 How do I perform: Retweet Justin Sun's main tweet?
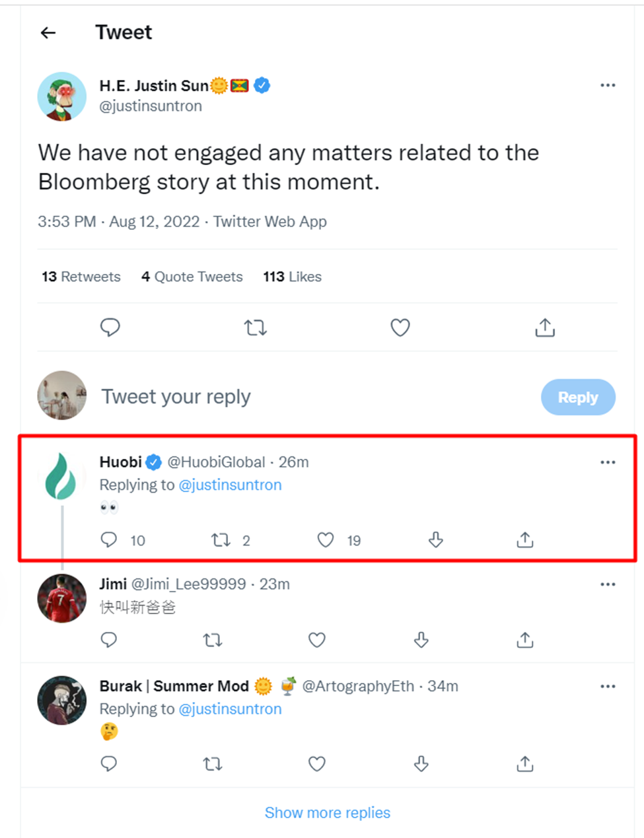(x=255, y=327)
